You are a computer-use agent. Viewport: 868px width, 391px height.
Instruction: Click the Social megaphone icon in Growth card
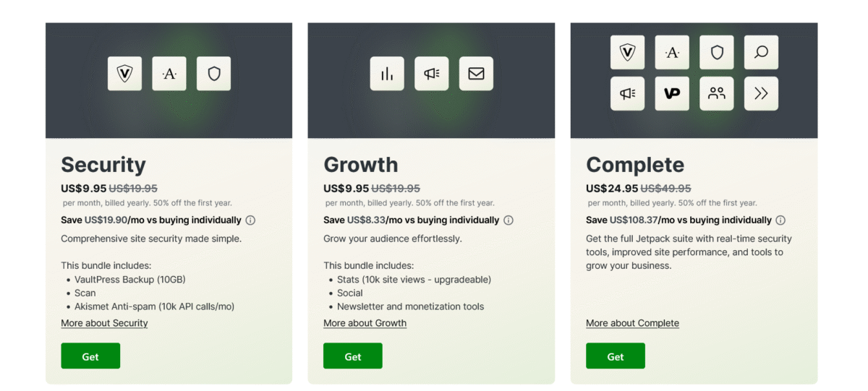[432, 74]
